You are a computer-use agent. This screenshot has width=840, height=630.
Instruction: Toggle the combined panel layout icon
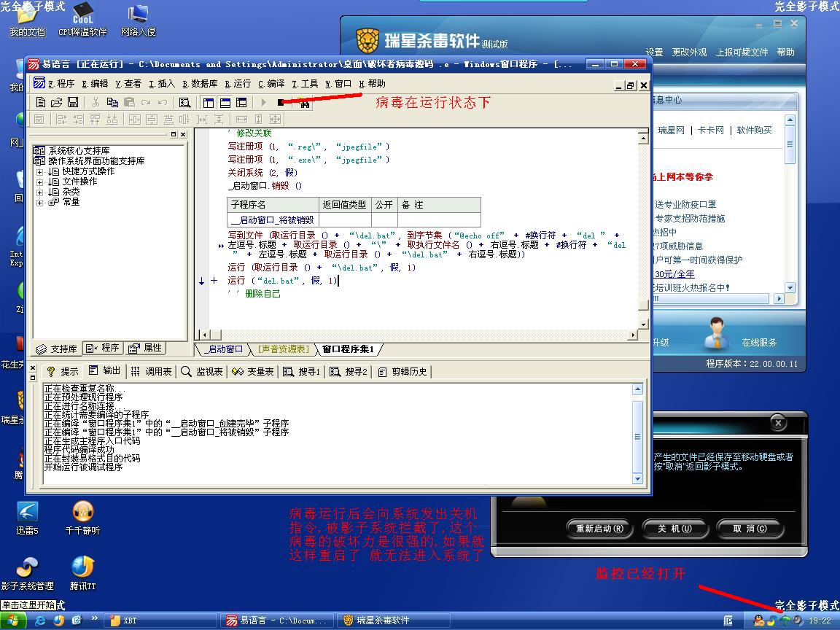[x=241, y=102]
